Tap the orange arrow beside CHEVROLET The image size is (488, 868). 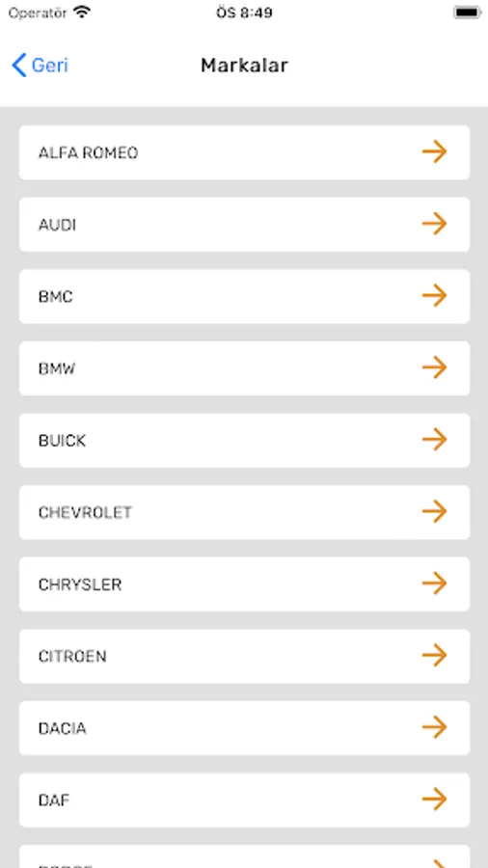434,511
